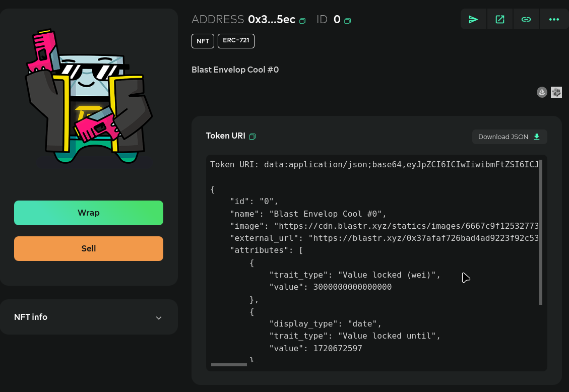Click the ID value 0 in header
Screen dimensions: 569x392
pyautogui.click(x=337, y=19)
